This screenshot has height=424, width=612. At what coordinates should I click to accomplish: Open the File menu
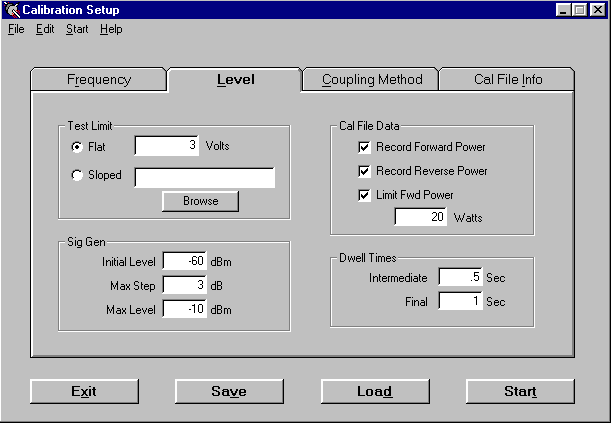coord(15,29)
